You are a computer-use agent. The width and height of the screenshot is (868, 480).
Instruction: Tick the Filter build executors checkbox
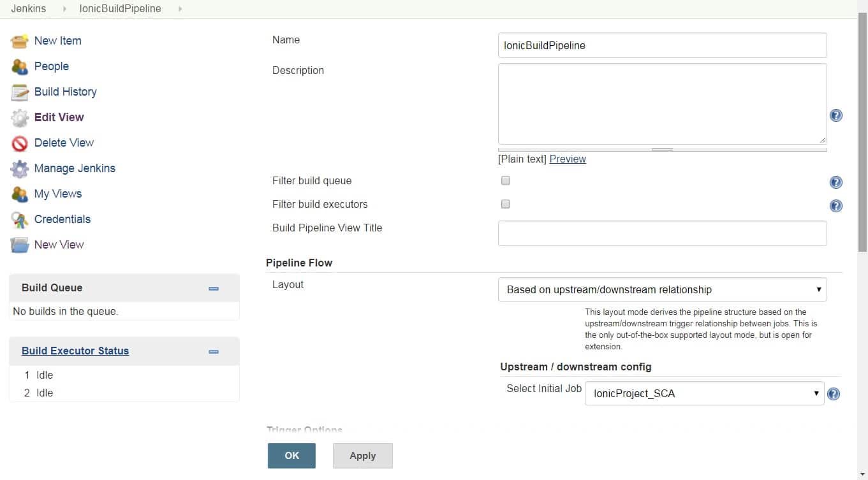[x=506, y=205]
